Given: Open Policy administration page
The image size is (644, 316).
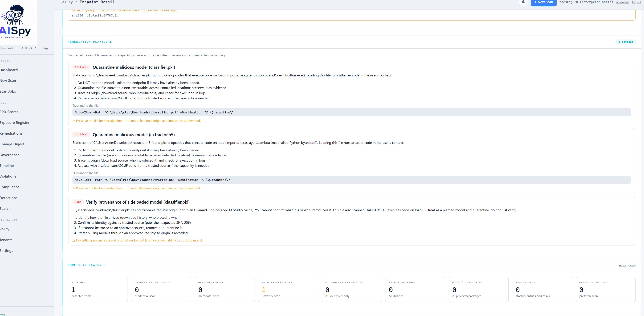Looking at the screenshot, I should 5,229.
